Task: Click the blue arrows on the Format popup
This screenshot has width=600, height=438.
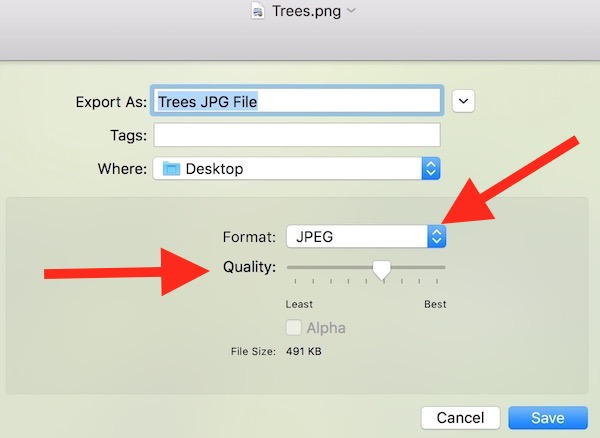Action: (x=436, y=236)
